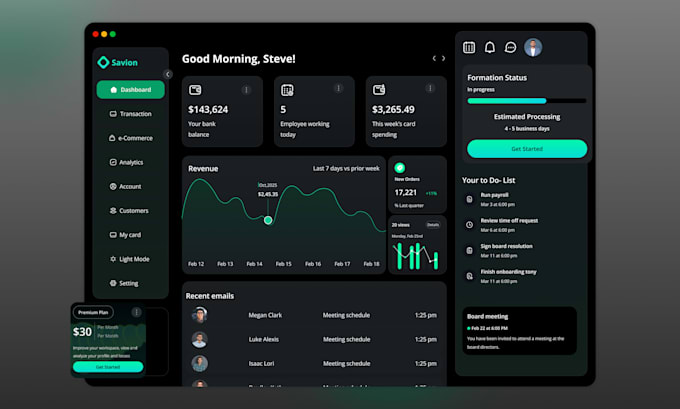Click the clock icon for time off request
This screenshot has height=409, width=680.
pos(469,225)
